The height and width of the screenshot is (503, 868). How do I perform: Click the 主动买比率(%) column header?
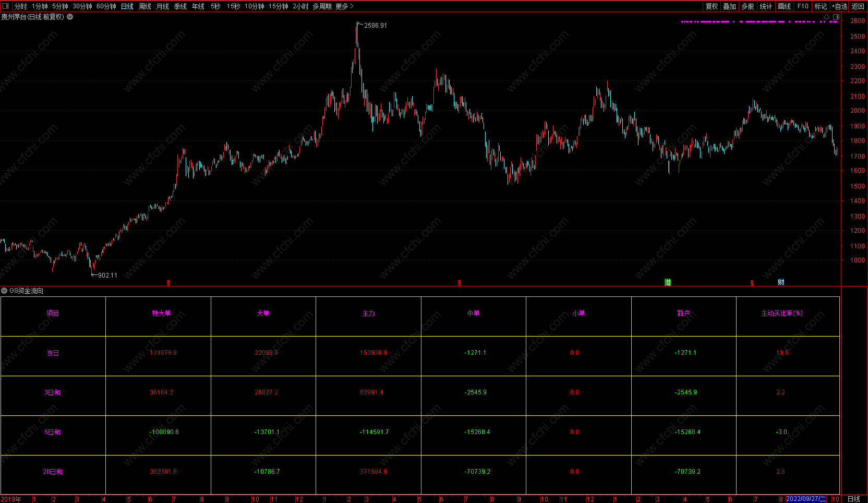point(782,313)
